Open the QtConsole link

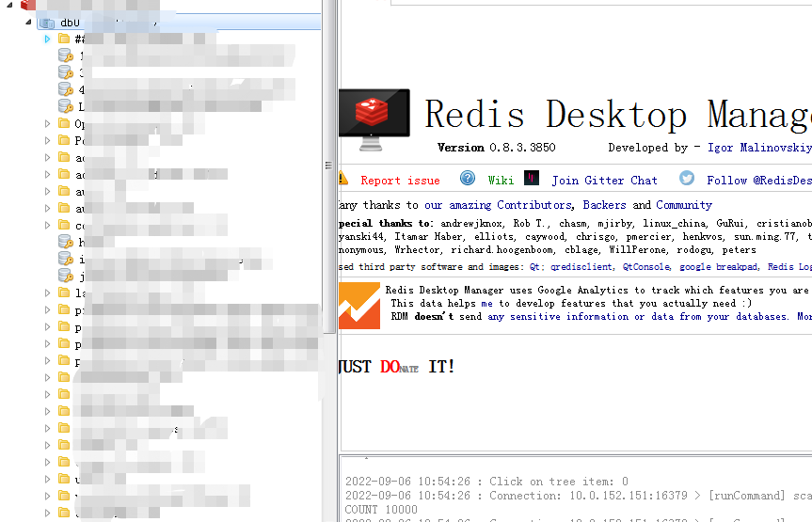click(x=646, y=267)
